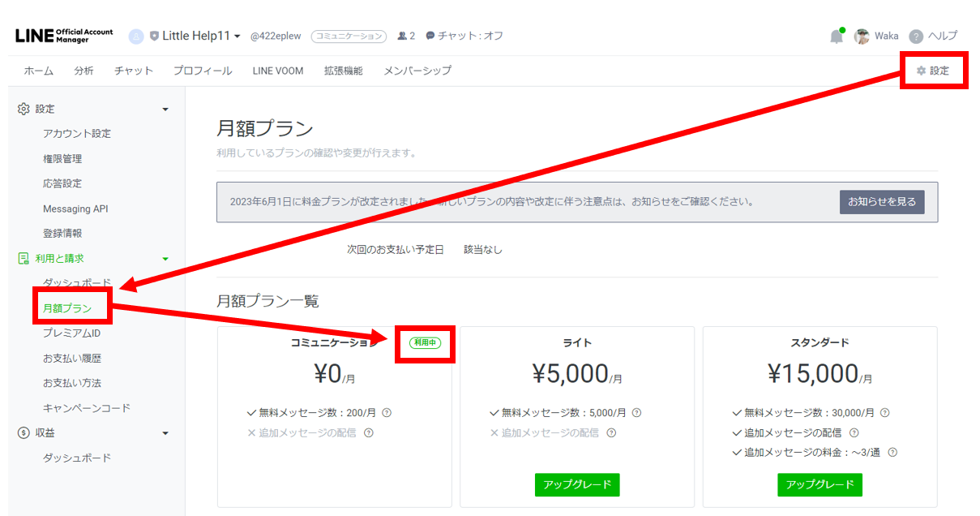Click the Waka user avatar
The image size is (980, 516).
pos(862,37)
